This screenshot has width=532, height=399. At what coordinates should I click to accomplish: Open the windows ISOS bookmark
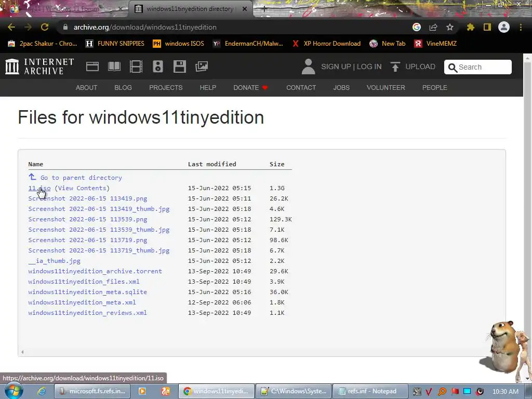[x=179, y=44]
